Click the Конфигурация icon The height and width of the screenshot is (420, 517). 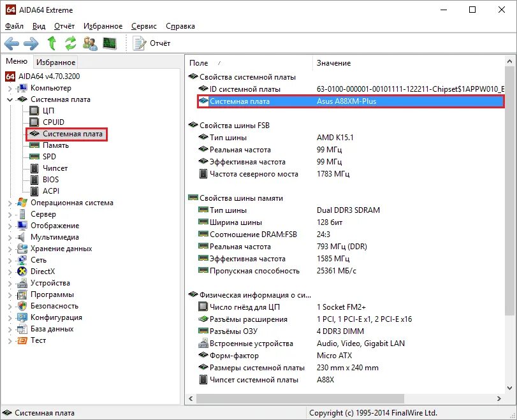22,317
